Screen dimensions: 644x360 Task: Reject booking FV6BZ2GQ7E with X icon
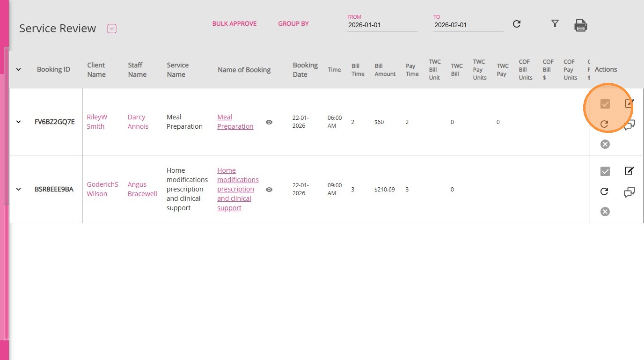point(605,144)
